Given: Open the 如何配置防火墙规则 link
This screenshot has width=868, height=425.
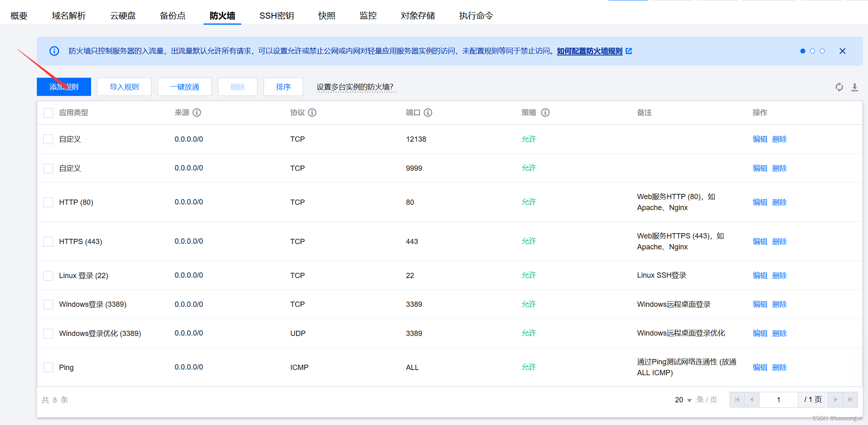Looking at the screenshot, I should pos(590,51).
